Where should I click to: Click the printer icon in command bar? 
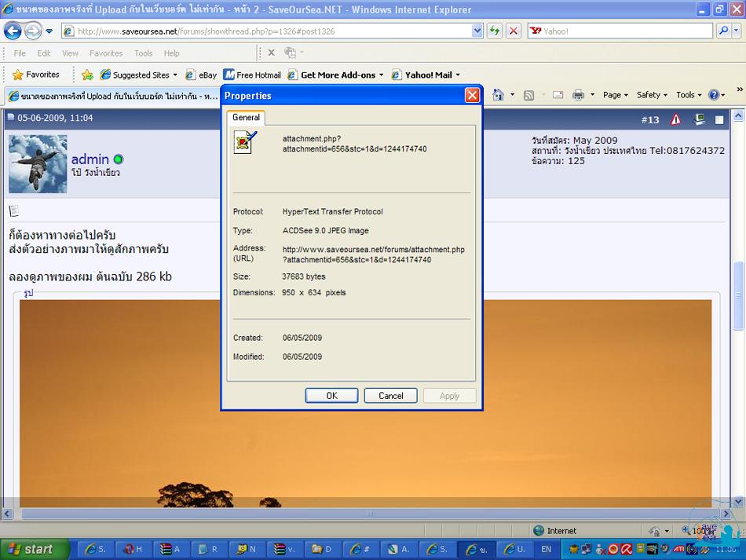[578, 95]
